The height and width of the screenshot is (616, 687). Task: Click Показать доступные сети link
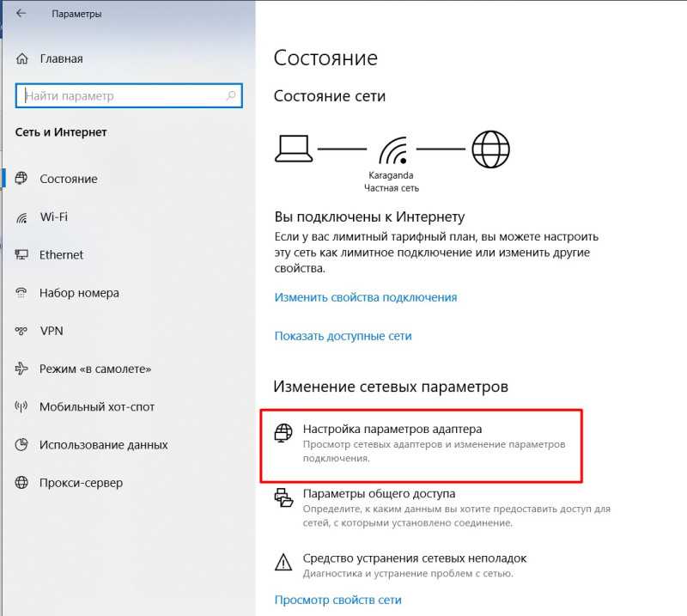click(343, 336)
